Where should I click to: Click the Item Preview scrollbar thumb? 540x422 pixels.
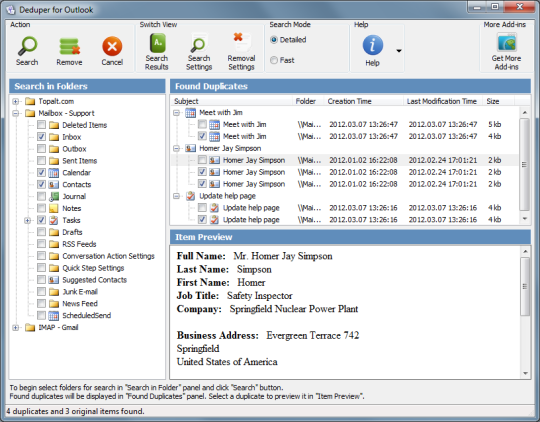click(x=525, y=287)
